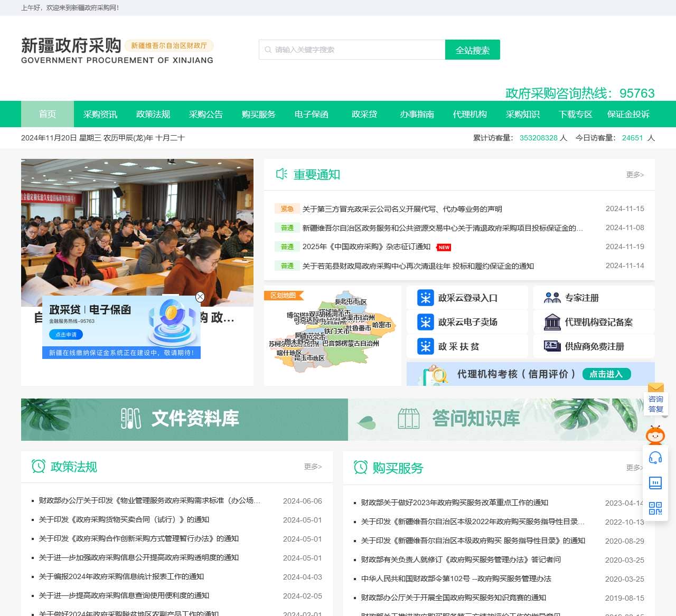
Task: Click 点击进入 on 代理机构考核 banner
Action: point(607,374)
